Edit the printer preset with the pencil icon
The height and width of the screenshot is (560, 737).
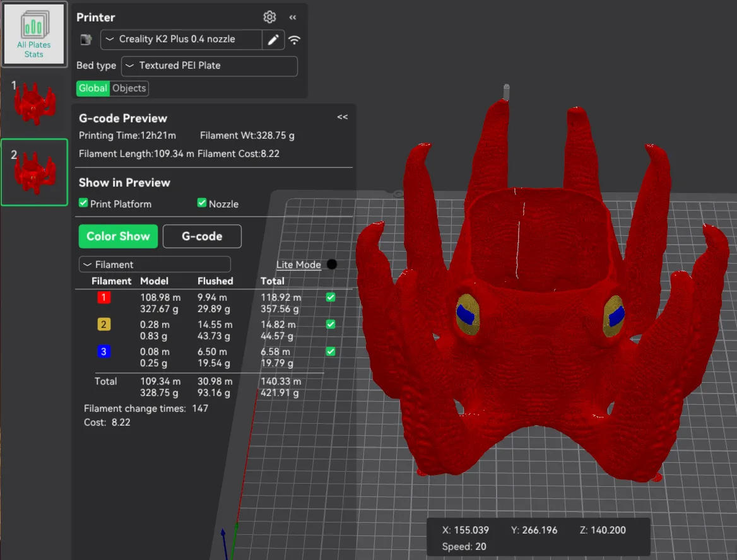(x=273, y=40)
